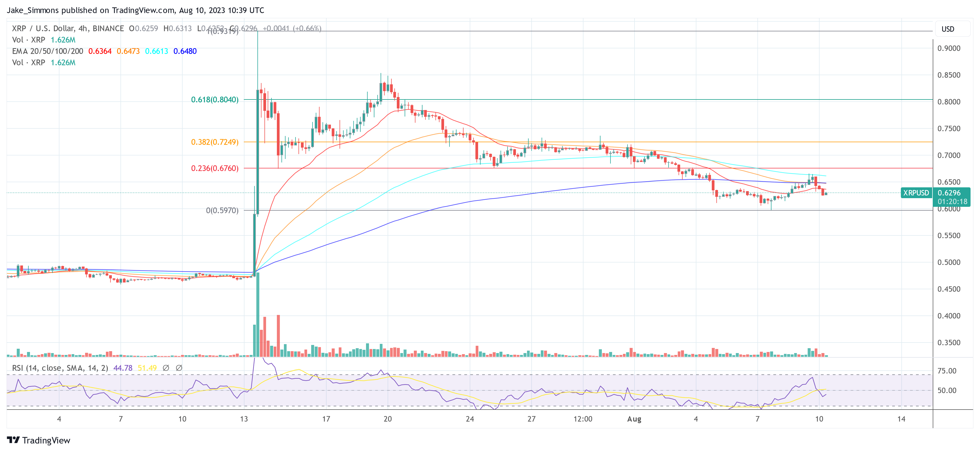Click the XRP / U.S. Dollar, 4h, BINANCE title
This screenshot has width=980, height=452.
pyautogui.click(x=68, y=28)
